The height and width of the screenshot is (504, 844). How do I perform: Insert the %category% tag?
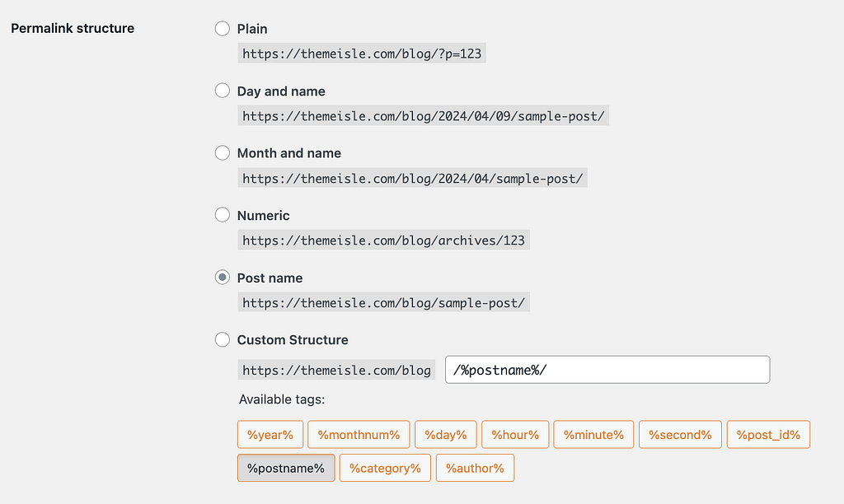(x=385, y=468)
